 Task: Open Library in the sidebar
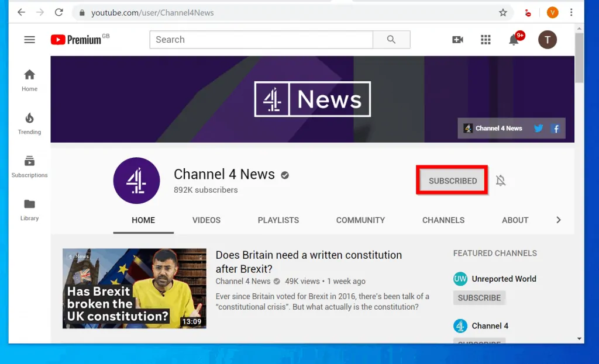[29, 210]
